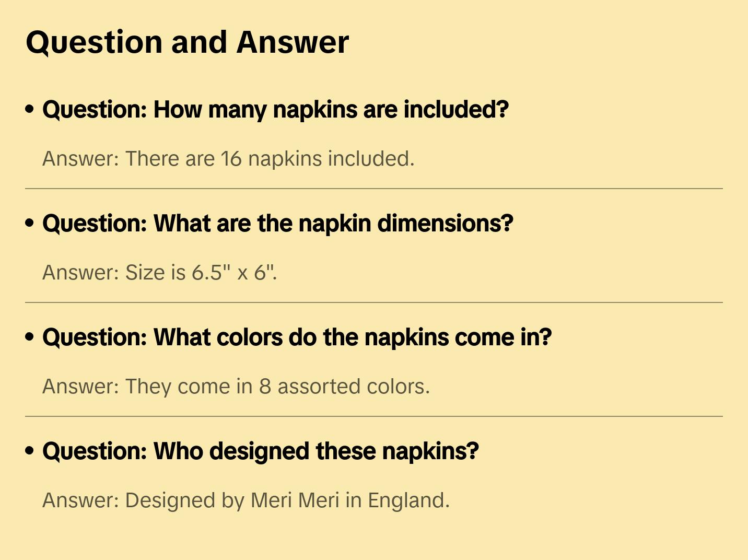Click the answer "Size is 6.5" x 6"."
Screen dimensions: 748x560
pyautogui.click(x=160, y=273)
